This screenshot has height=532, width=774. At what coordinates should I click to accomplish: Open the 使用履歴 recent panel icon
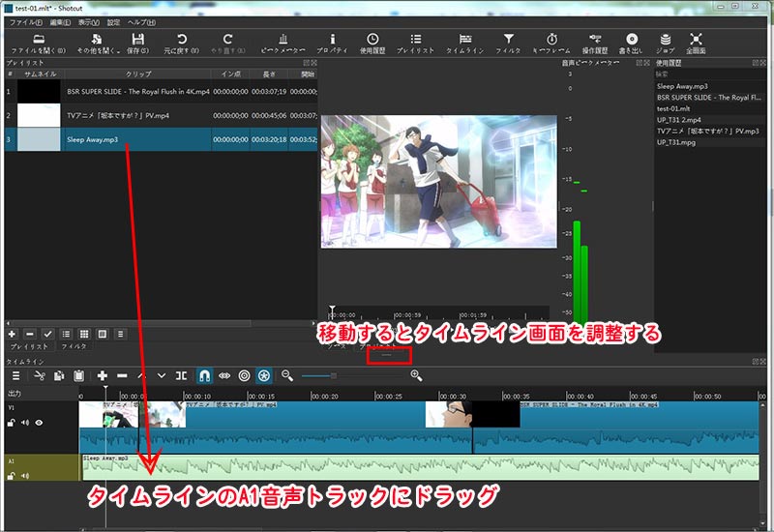(x=372, y=44)
